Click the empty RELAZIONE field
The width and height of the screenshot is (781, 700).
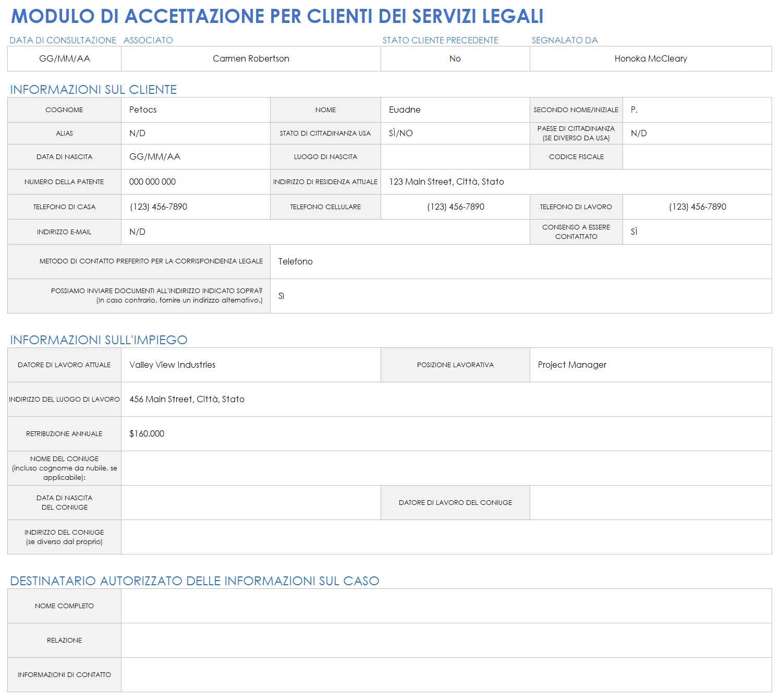[446, 640]
